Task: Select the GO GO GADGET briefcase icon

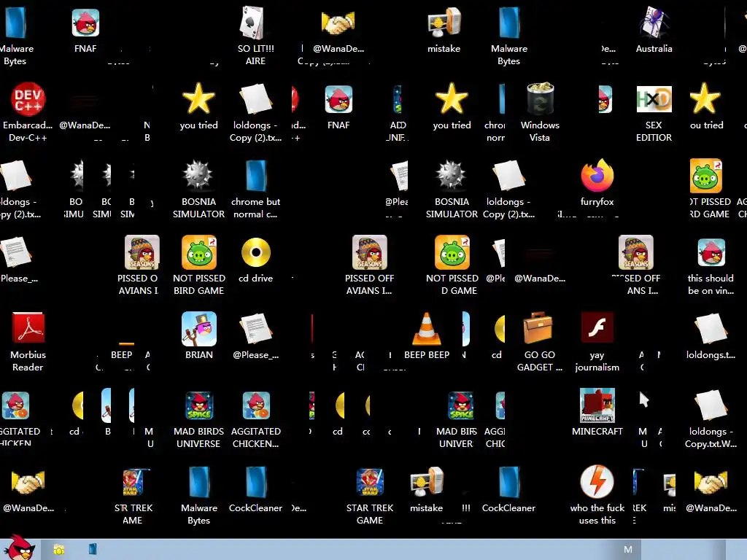Action: click(x=539, y=327)
